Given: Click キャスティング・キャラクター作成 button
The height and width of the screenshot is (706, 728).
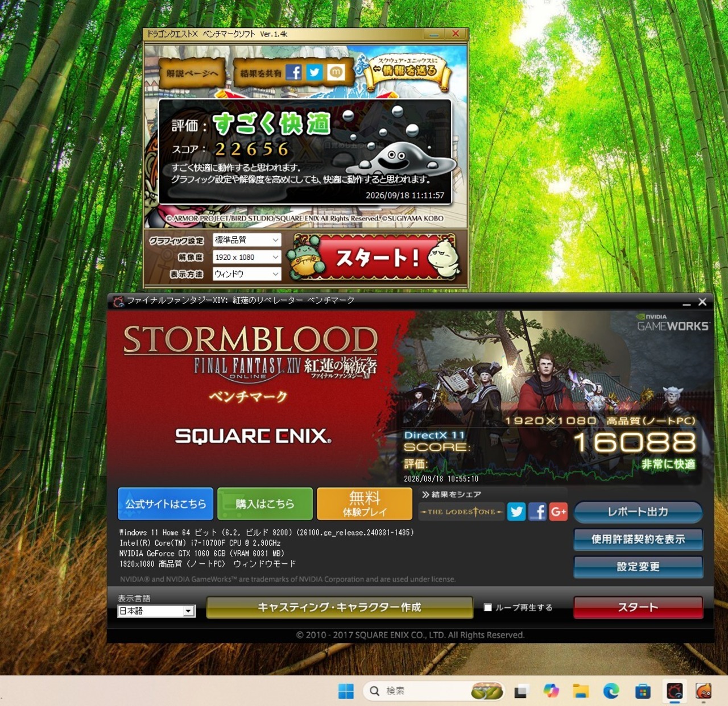Looking at the screenshot, I should click(x=340, y=607).
